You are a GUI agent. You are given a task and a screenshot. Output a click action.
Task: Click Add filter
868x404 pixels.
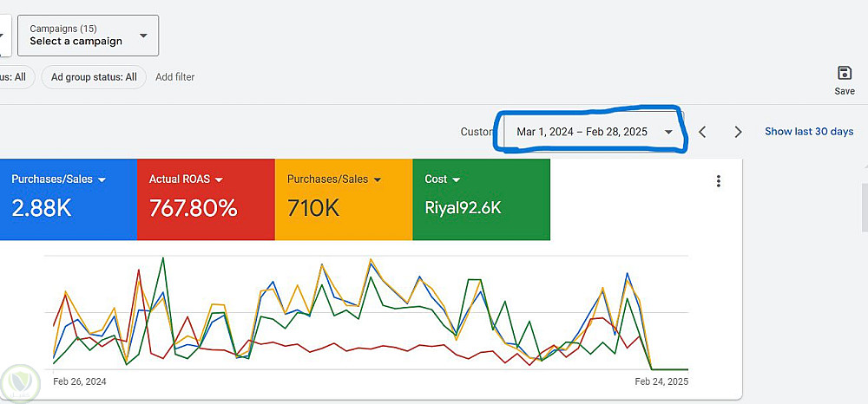[174, 77]
